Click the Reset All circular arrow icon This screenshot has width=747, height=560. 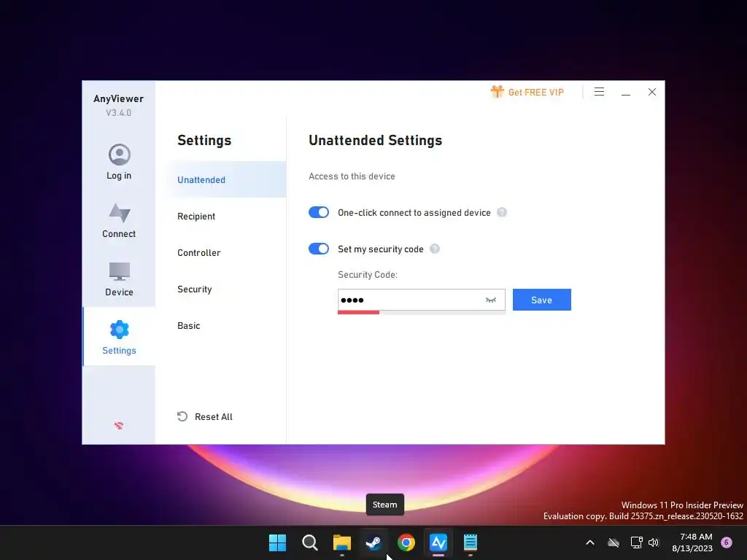tap(182, 416)
